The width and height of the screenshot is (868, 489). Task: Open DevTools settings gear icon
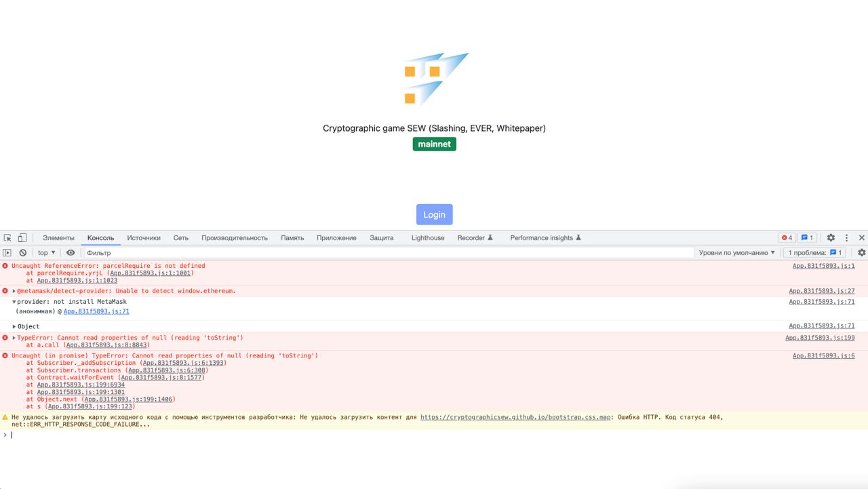point(831,238)
